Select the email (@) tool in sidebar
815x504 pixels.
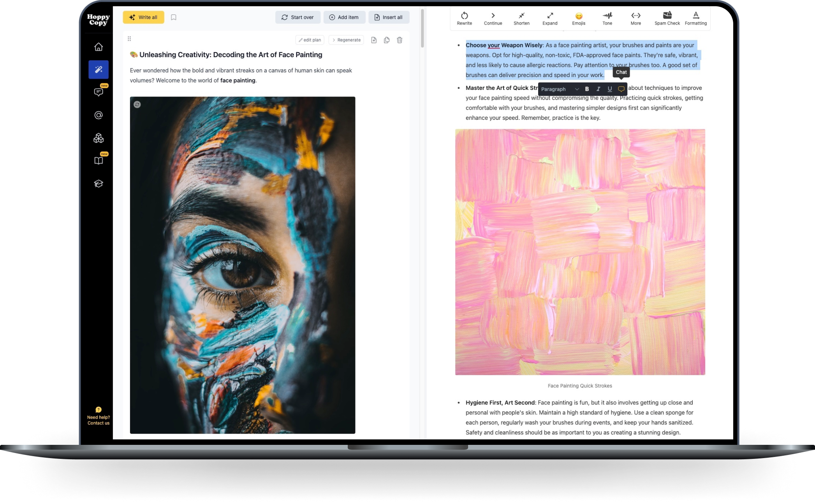(x=99, y=115)
